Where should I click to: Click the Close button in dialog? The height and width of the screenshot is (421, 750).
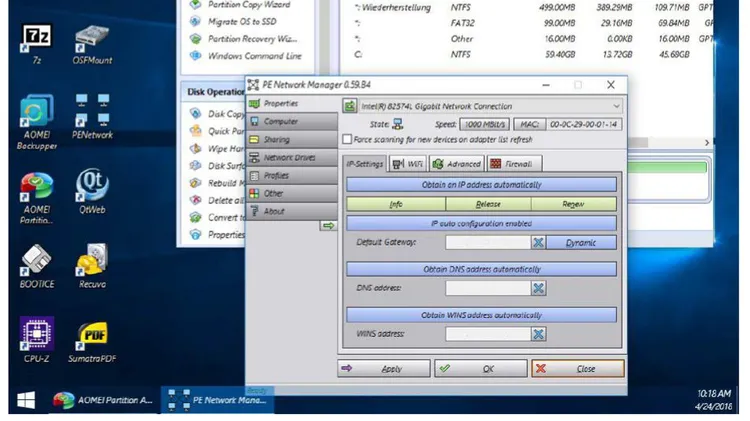point(577,369)
